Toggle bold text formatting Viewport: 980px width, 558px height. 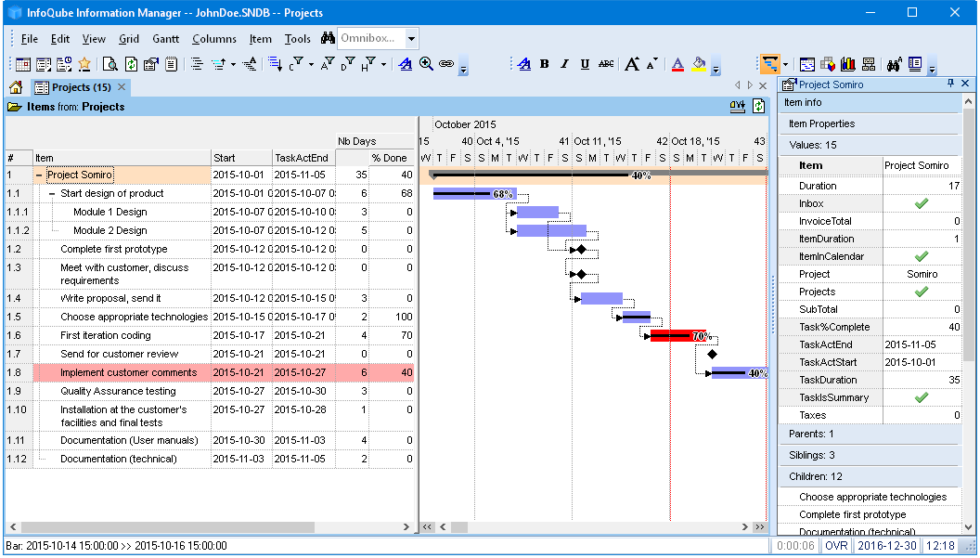click(545, 64)
